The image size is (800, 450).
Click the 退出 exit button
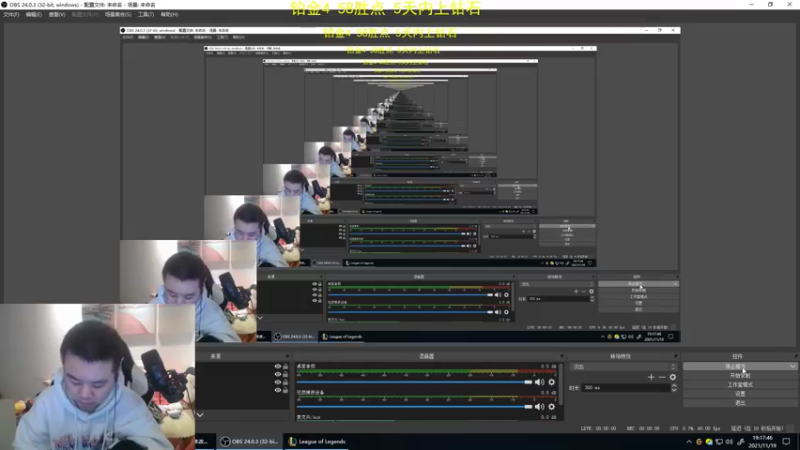pyautogui.click(x=740, y=403)
